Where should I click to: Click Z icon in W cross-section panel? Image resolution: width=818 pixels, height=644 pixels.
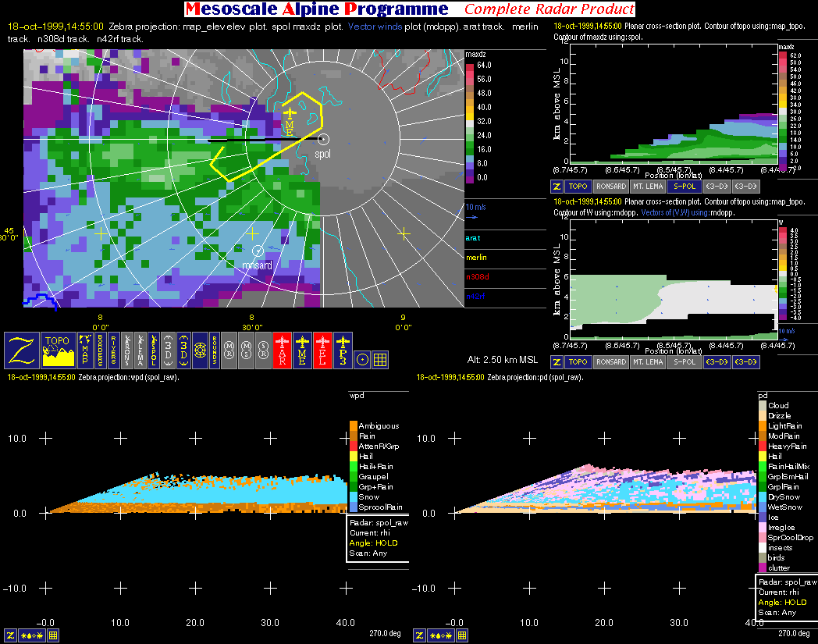557,362
